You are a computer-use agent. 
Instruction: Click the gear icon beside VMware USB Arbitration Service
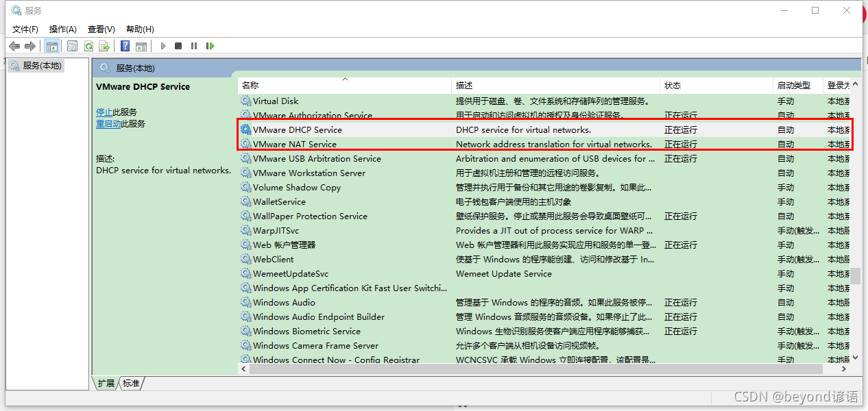(x=245, y=158)
